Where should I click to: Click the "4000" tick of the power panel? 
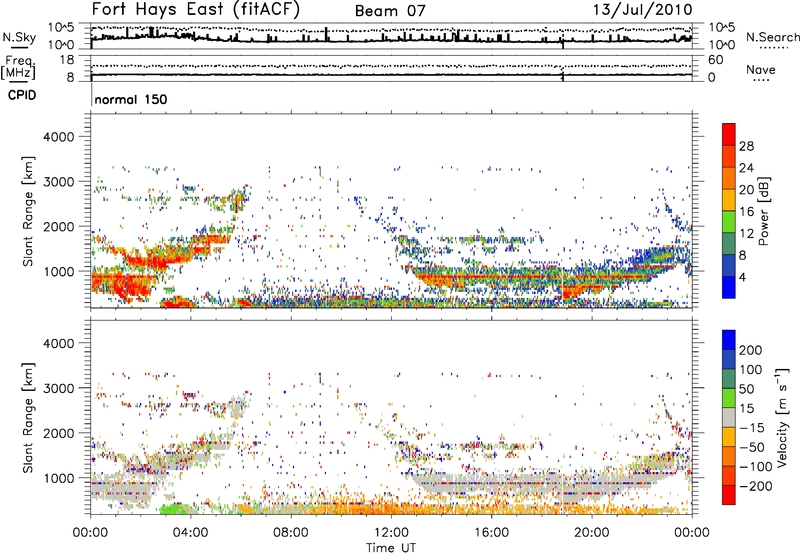(59, 137)
